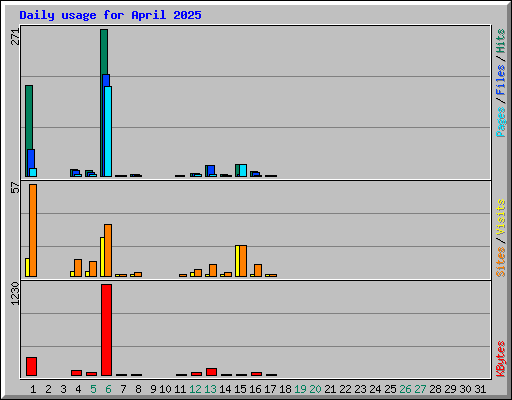
Task: Click the Pages legend label
Action: tap(501, 122)
